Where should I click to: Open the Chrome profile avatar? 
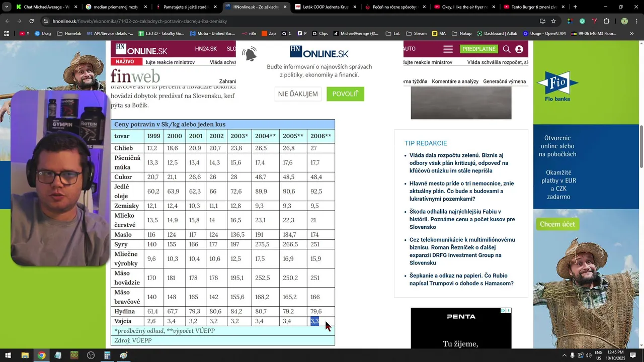point(624,21)
